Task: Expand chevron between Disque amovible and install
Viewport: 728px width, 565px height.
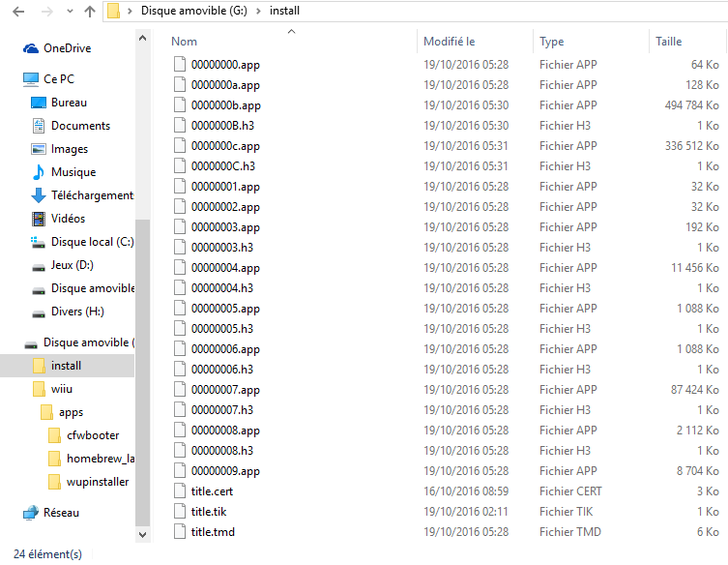Action: click(x=258, y=11)
